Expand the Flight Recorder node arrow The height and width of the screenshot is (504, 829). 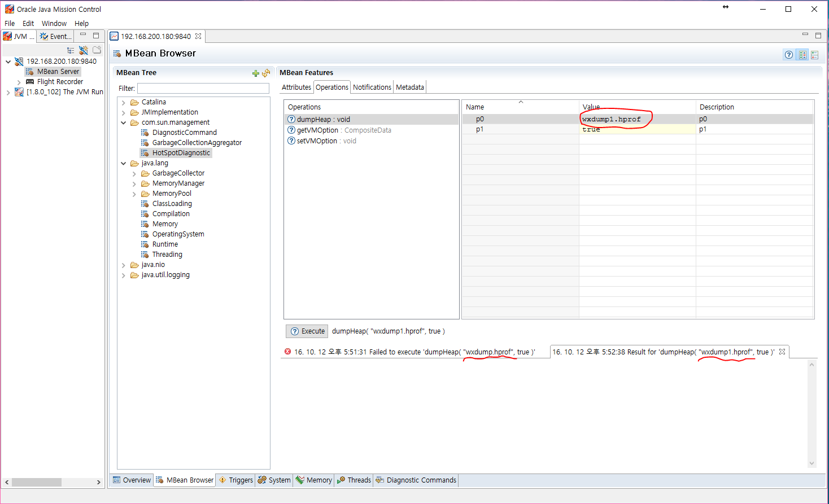pos(19,82)
